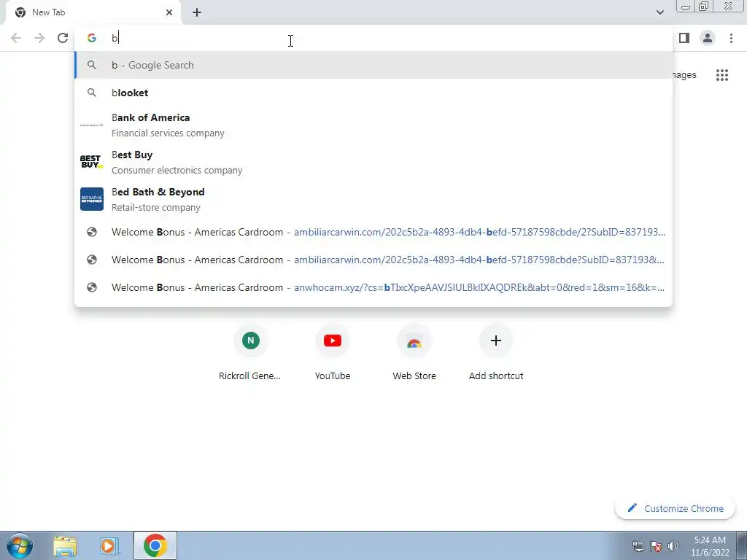Click the network tray icon
747x560 pixels.
click(x=638, y=546)
